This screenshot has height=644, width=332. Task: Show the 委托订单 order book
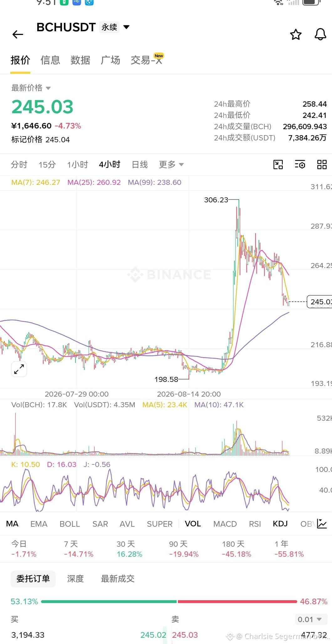[33, 579]
